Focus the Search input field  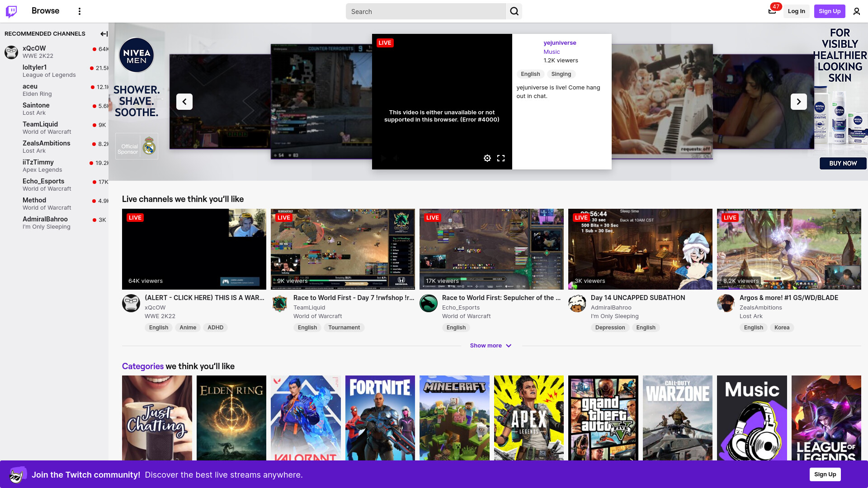(x=426, y=11)
